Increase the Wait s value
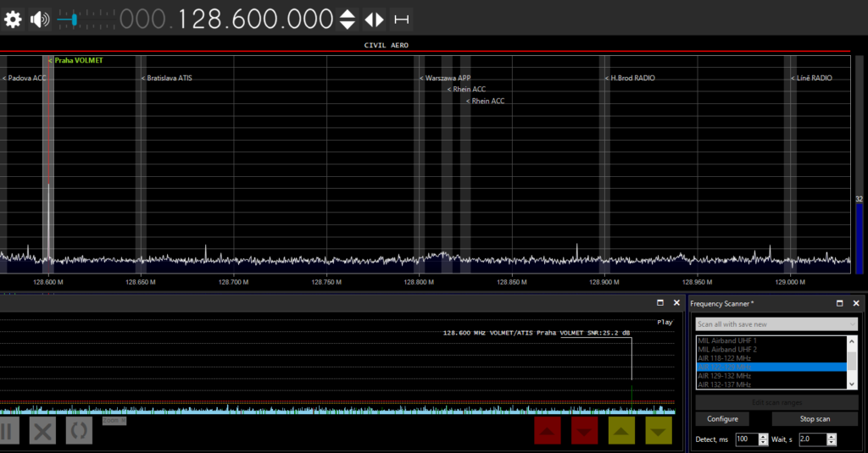 pyautogui.click(x=832, y=436)
